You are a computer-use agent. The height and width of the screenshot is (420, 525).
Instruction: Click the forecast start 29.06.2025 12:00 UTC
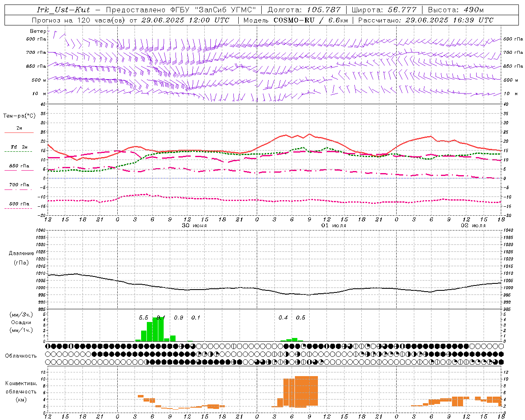pos(185,20)
